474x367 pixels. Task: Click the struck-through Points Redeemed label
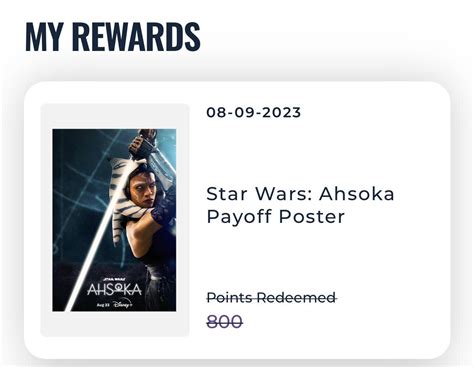271,298
